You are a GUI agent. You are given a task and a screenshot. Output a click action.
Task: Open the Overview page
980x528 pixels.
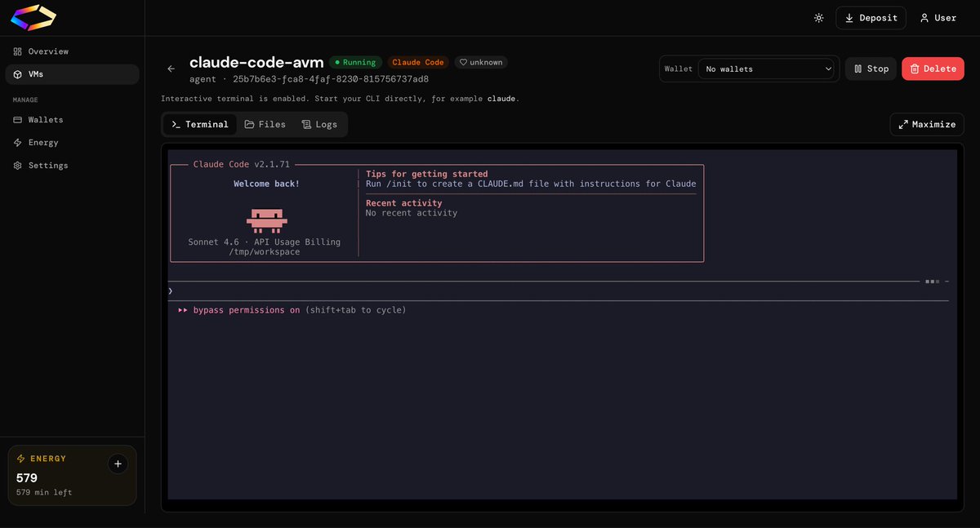(x=72, y=51)
